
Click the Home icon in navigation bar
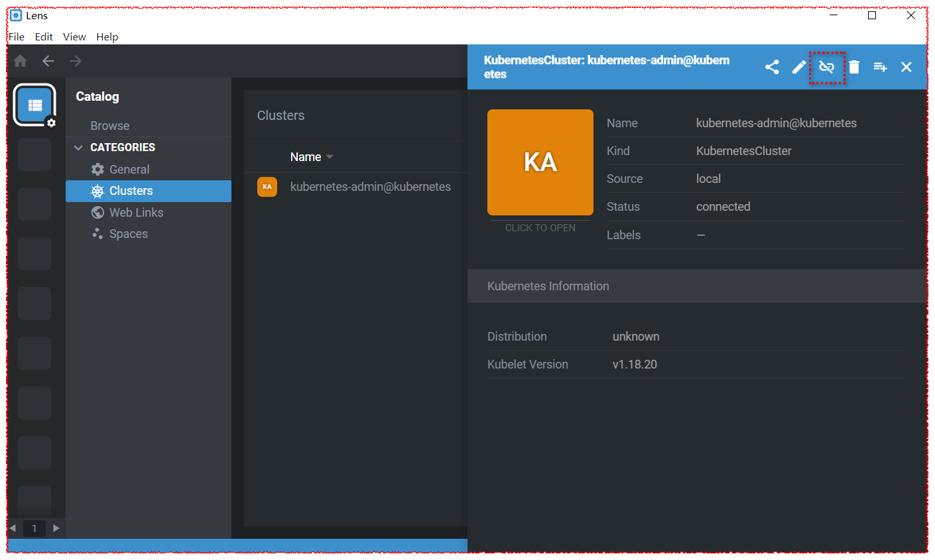tap(21, 61)
